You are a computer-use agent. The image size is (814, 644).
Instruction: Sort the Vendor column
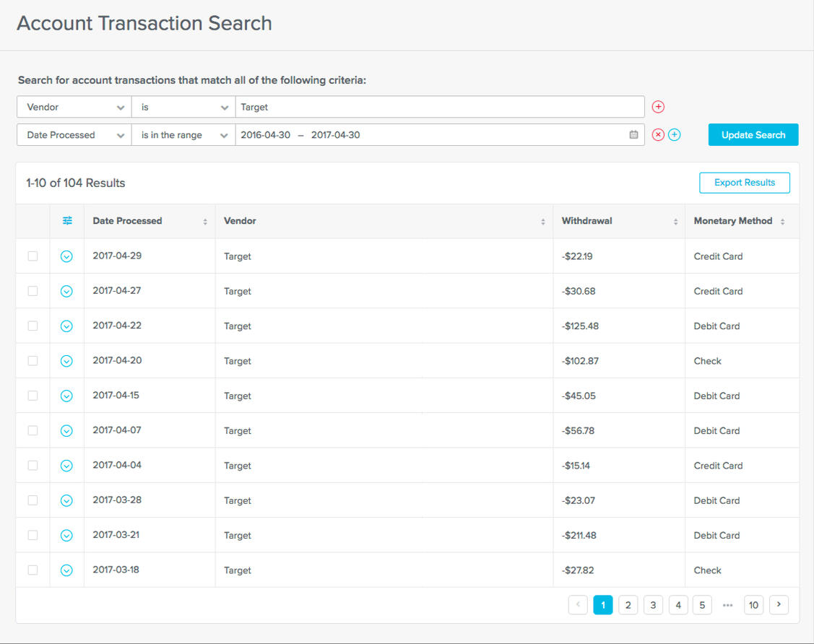[544, 221]
